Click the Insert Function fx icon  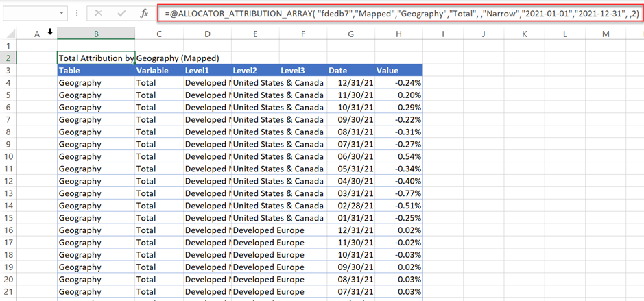[x=143, y=13]
